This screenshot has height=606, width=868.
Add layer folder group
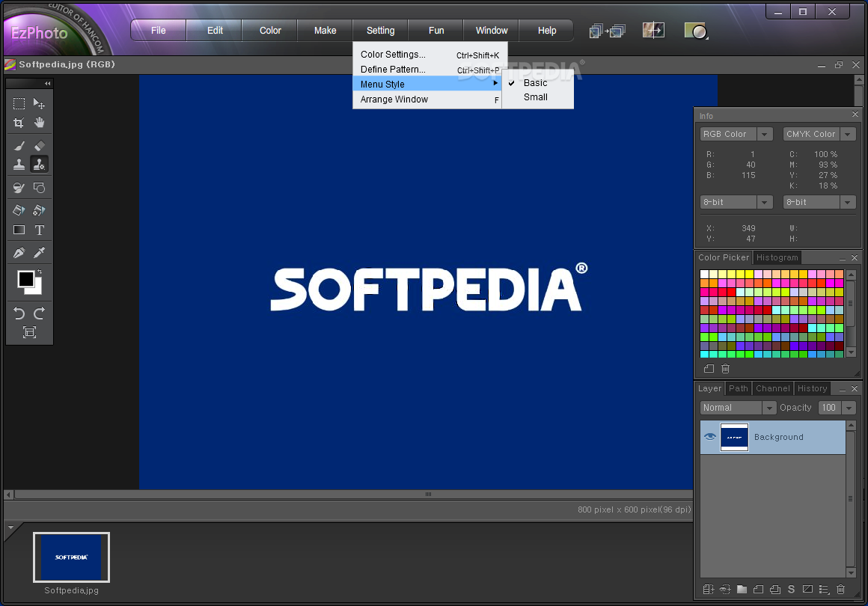click(742, 590)
